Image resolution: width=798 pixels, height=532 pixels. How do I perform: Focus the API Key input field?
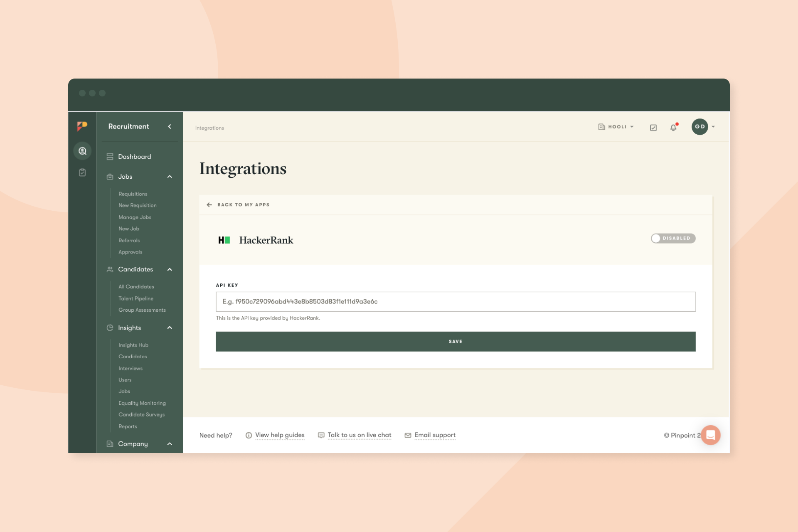(456, 302)
